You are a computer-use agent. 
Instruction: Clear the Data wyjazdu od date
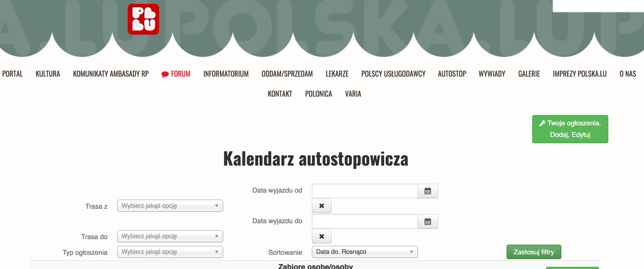[x=322, y=206]
